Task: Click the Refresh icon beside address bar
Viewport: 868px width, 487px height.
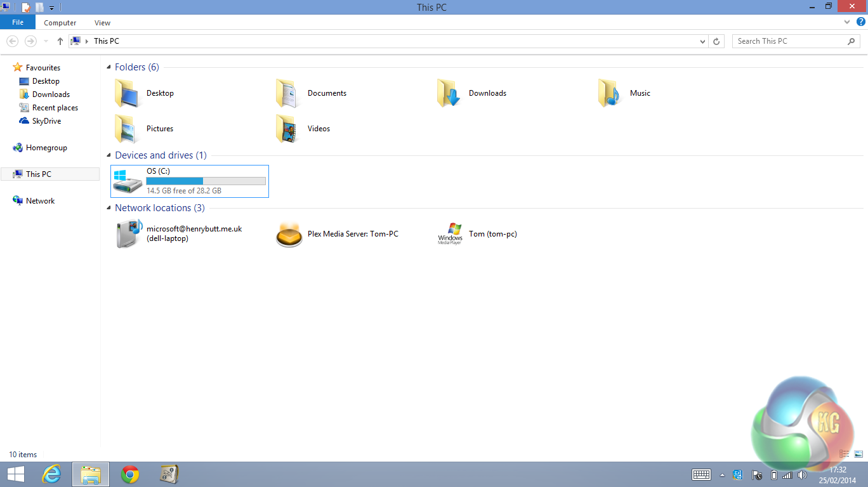Action: 716,41
